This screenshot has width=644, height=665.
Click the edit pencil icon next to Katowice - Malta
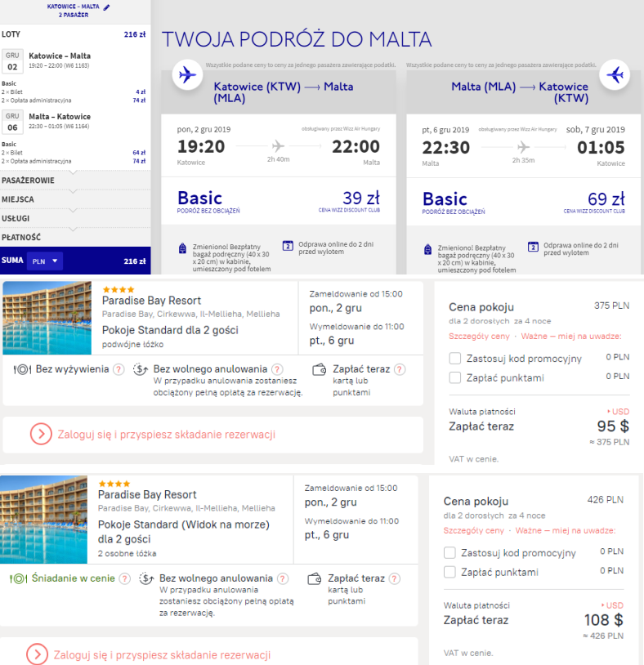[x=106, y=7]
